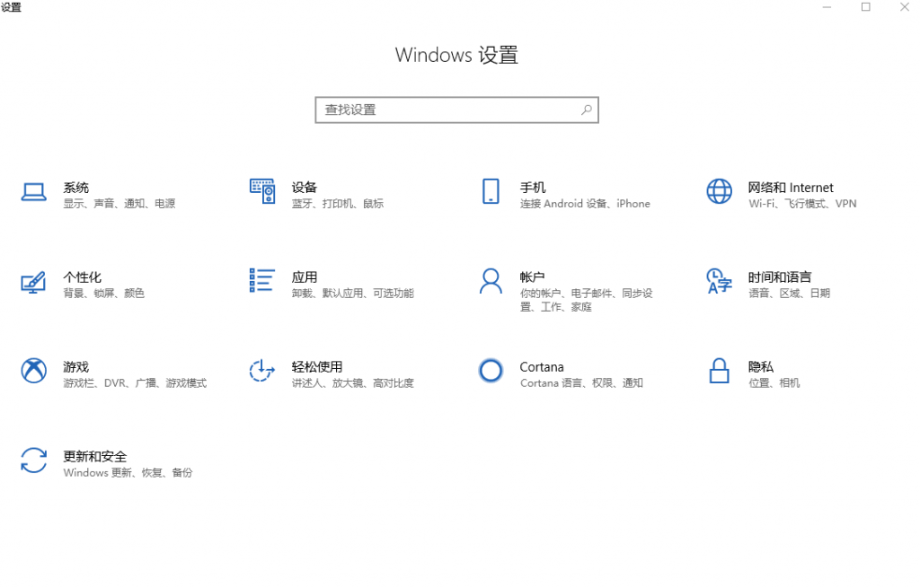
Task: Click text 连接 Android 设备、iPhone
Action: click(x=585, y=204)
